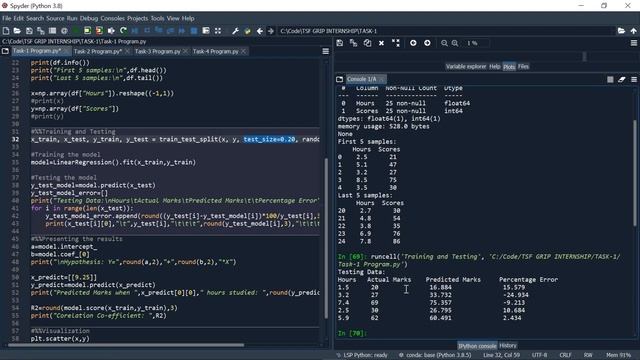Click the Open file icon

click(x=17, y=31)
